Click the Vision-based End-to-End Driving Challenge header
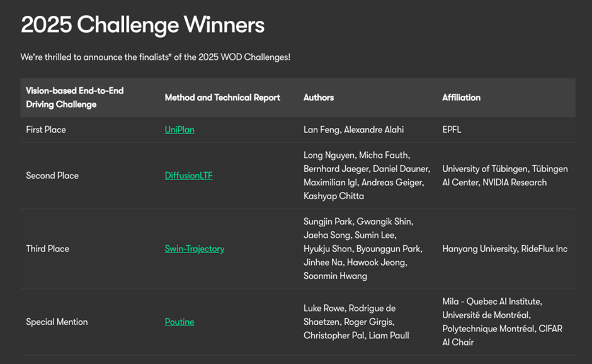The height and width of the screenshot is (364, 592). (74, 98)
